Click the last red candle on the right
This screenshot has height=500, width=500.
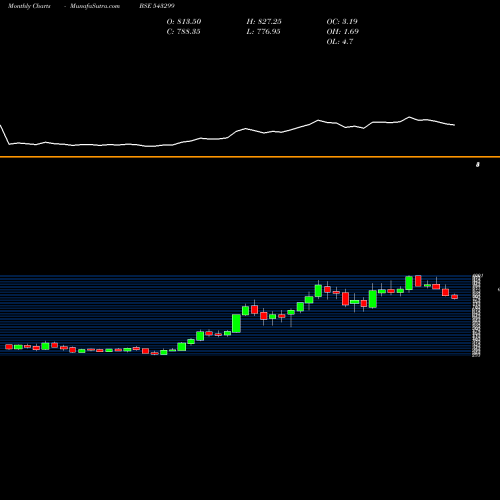[455, 297]
